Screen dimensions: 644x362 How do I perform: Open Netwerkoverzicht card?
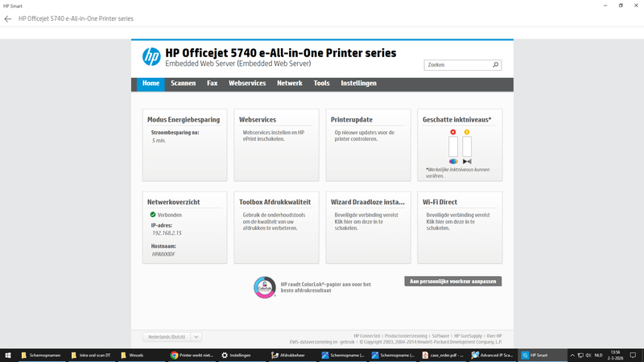185,228
